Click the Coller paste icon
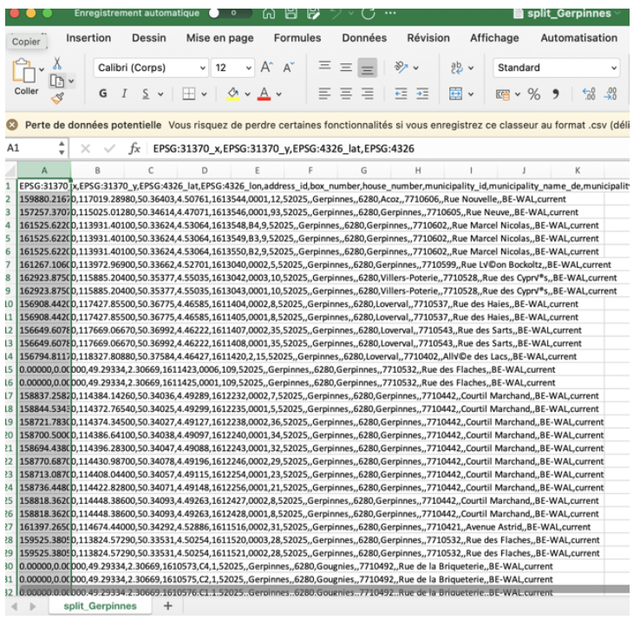This screenshot has height=626, width=640. [24, 70]
